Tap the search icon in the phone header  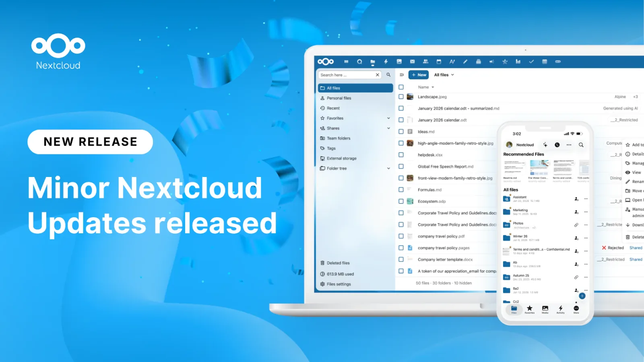[x=581, y=145]
